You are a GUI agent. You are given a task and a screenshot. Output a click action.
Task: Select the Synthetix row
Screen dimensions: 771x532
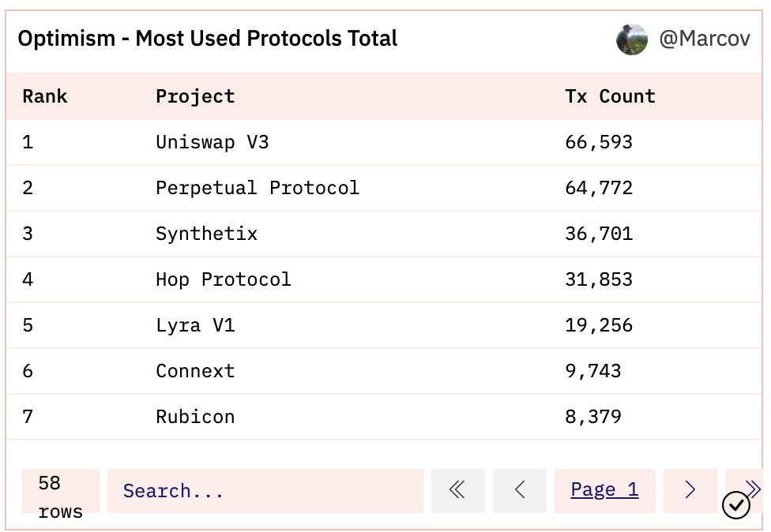tap(384, 234)
